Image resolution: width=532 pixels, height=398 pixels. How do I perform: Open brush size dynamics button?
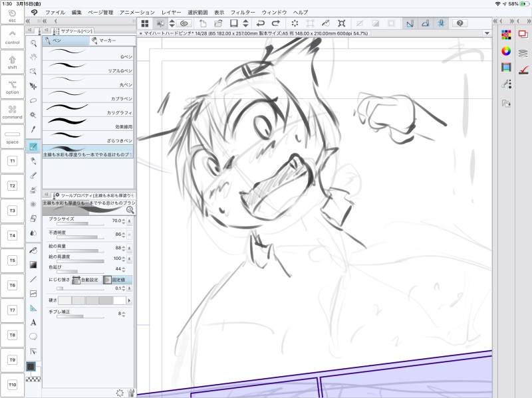click(x=129, y=221)
